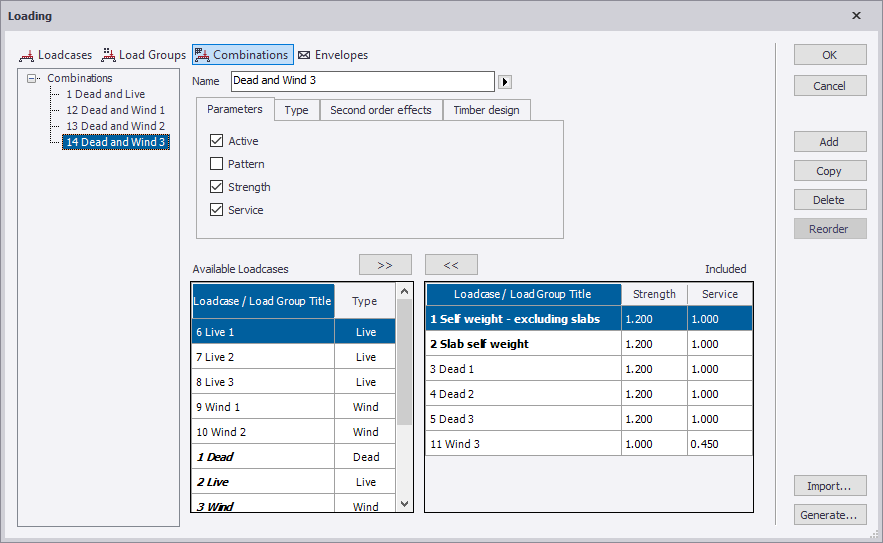Copy the selected combination

(830, 171)
